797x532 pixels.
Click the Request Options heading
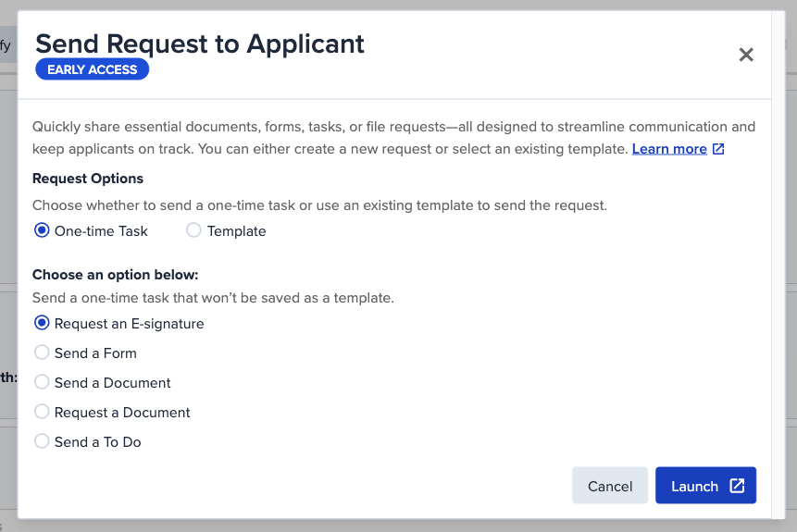88,179
